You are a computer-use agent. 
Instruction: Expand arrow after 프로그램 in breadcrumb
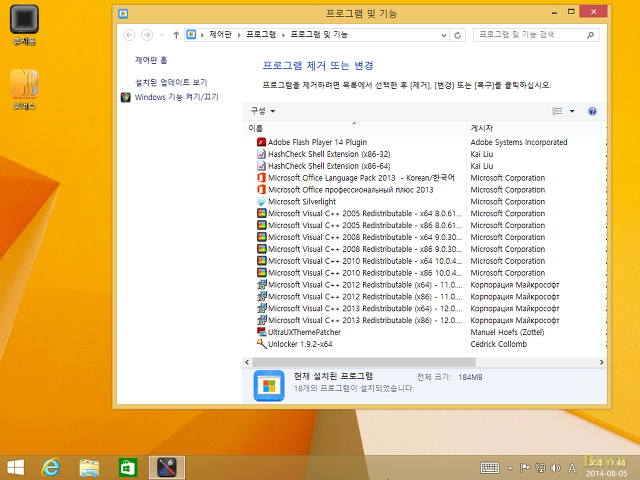283,35
